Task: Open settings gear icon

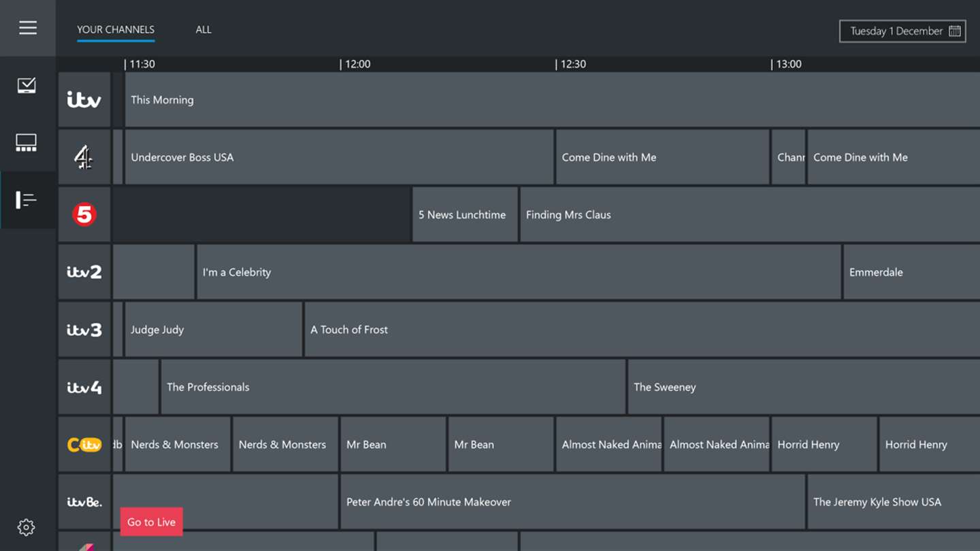Action: (x=27, y=527)
